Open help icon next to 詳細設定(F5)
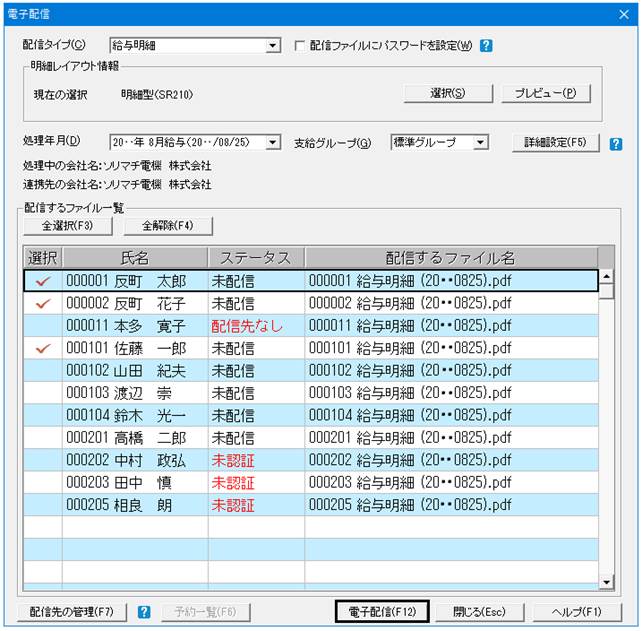The image size is (642, 631). point(616,144)
